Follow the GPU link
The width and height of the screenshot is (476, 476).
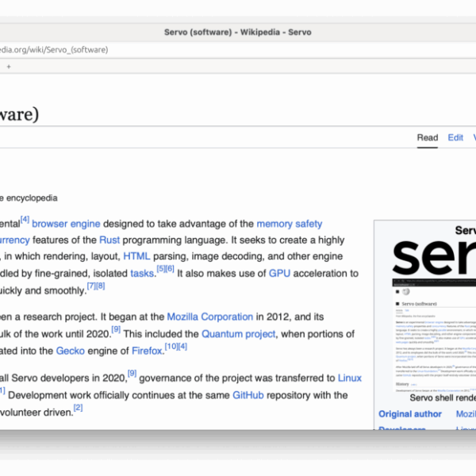[279, 274]
